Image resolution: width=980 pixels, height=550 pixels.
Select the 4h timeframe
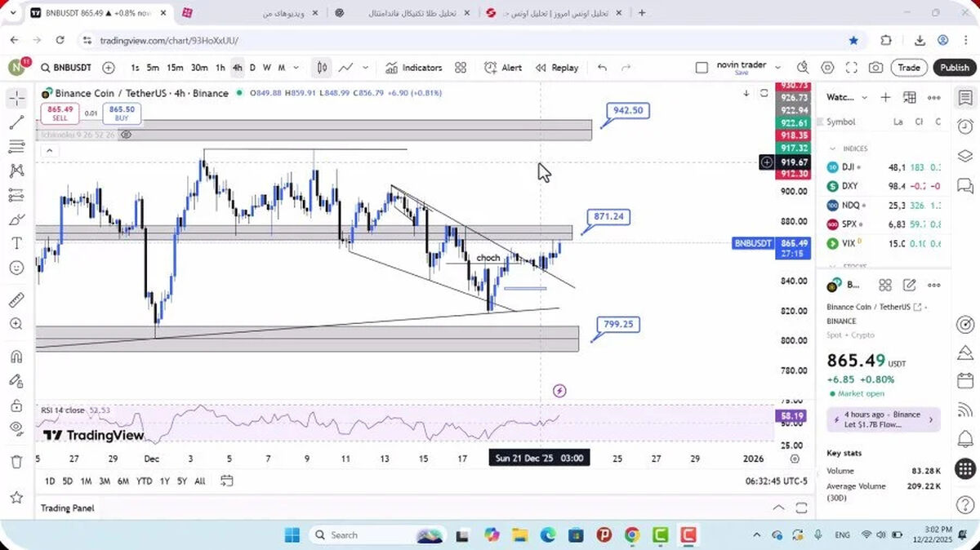pos(237,68)
